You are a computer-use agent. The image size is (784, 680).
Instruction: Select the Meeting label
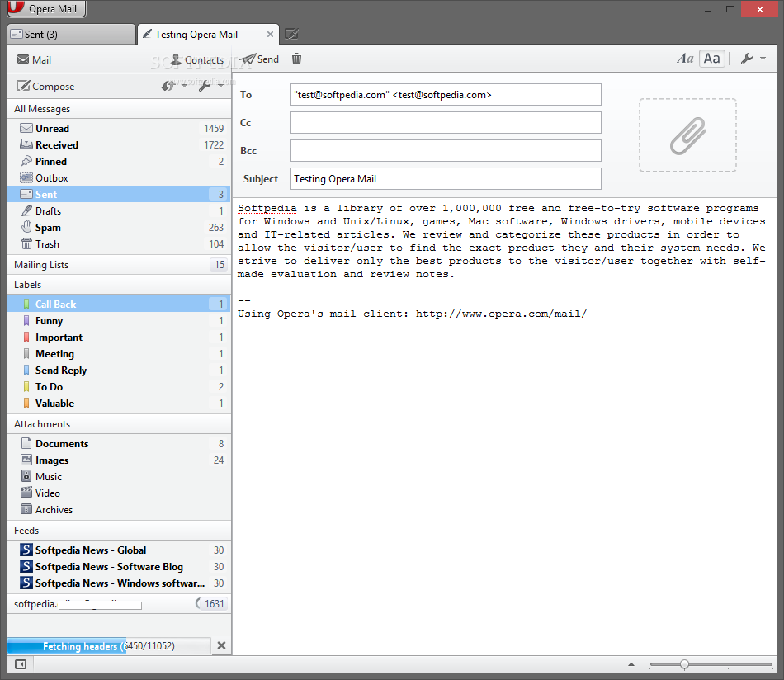pos(119,353)
